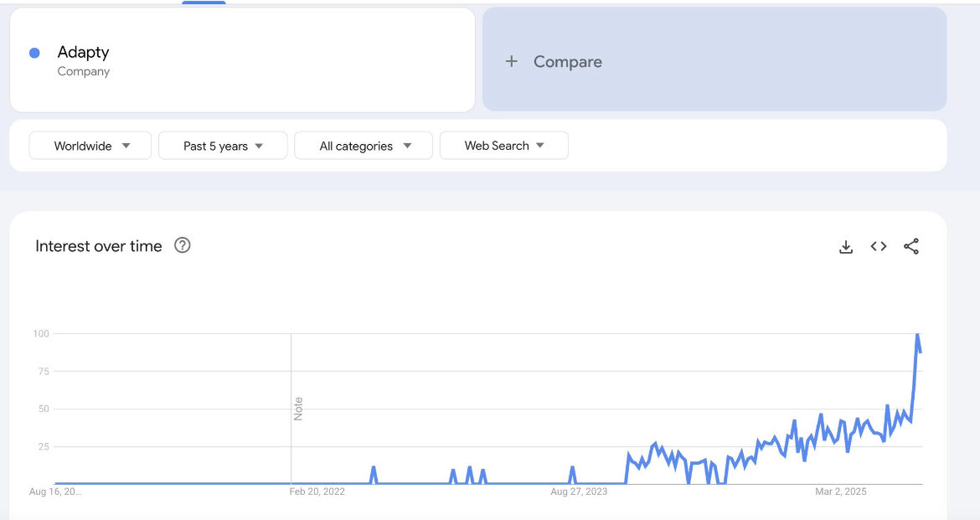The width and height of the screenshot is (980, 520).
Task: Click the 75 y-axis value
Action: [43, 371]
